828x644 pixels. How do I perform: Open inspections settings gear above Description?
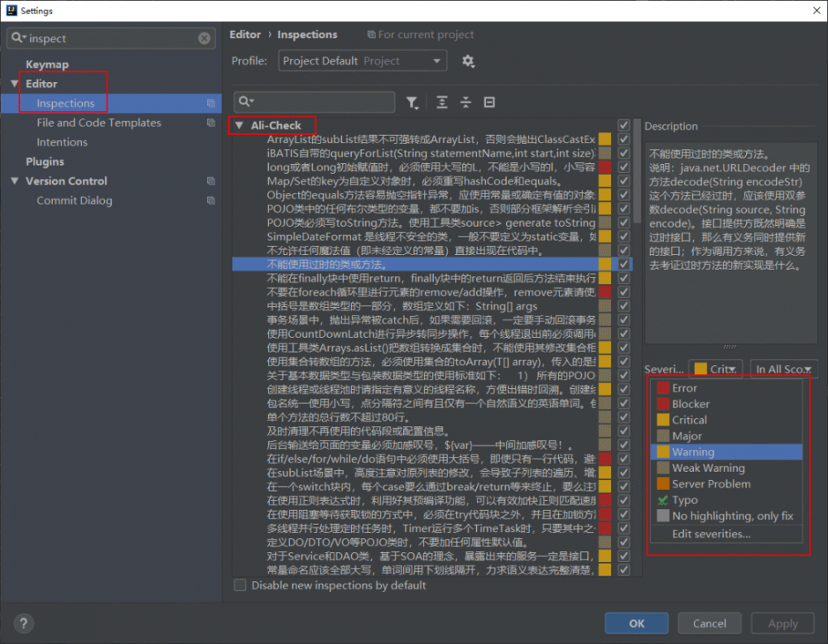coord(469,61)
